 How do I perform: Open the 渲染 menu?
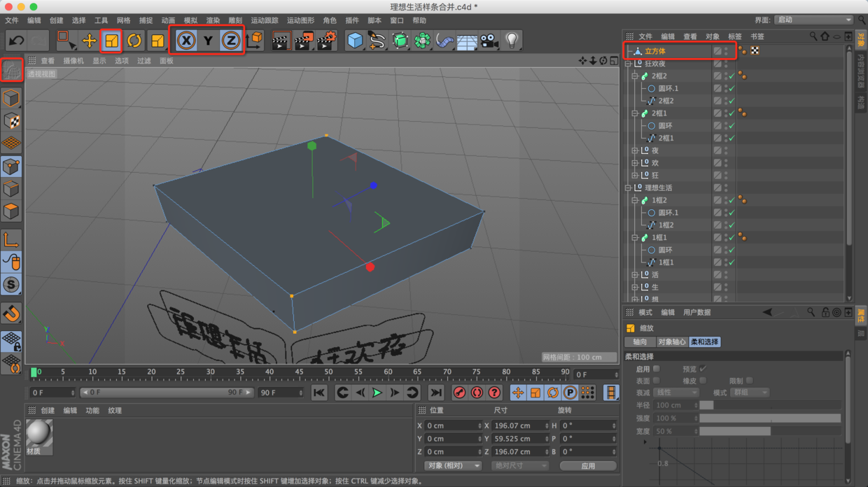point(213,20)
